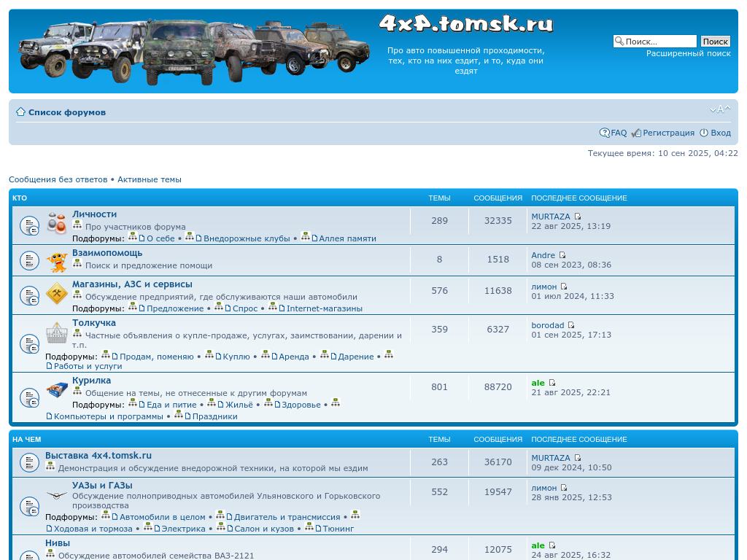Viewport: 747px width, 560px height.
Task: Click the FAQ help icon
Action: click(605, 133)
